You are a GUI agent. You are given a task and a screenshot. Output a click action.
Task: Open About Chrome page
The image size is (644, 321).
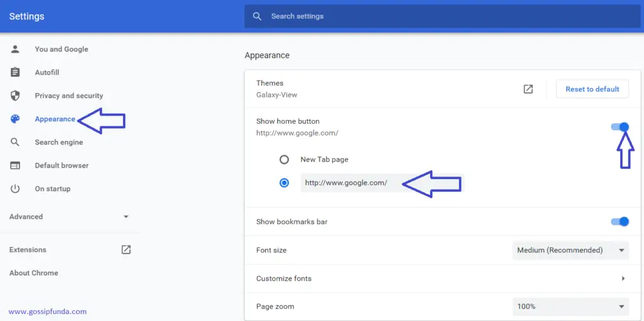34,273
